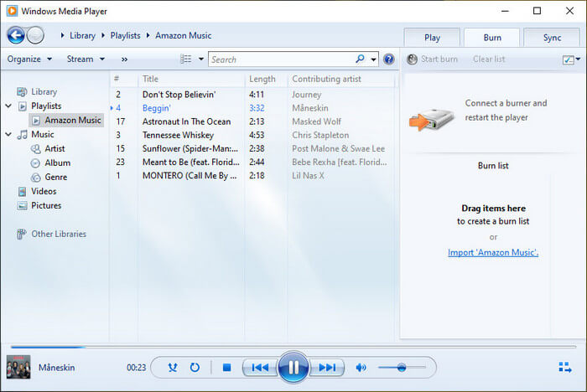
Task: Click the seek progress bar
Action: [293, 347]
